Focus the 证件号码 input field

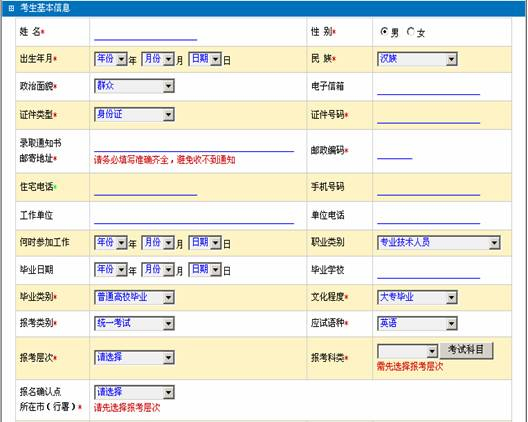pos(428,116)
